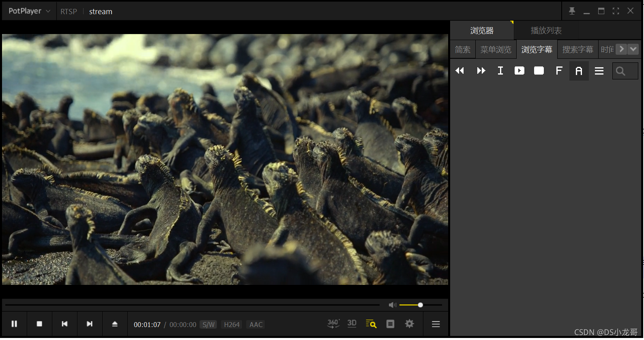Toggle the 360 degree video mode
This screenshot has width=644, height=340.
coord(333,324)
